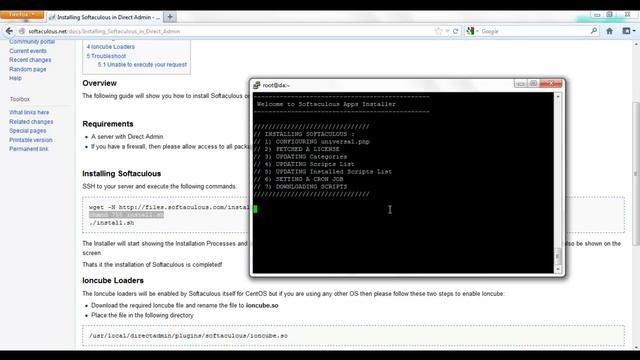Screen dimensions: 640x360
Task: Open a new tab with plus button
Action: click(170, 17)
